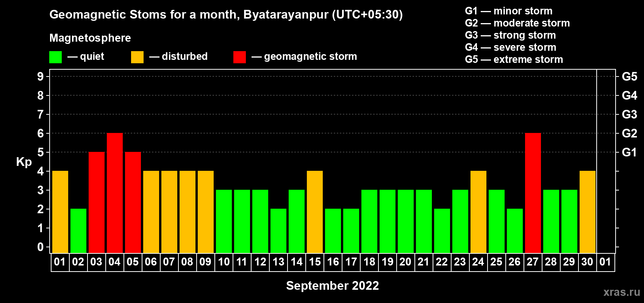Click the G1 label on the right axis
644x303 pixels.
coord(630,152)
